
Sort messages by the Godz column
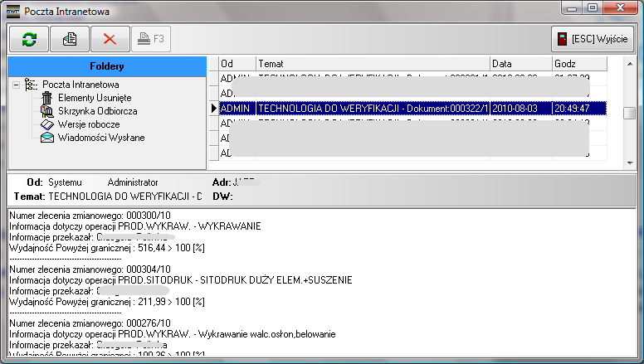pyautogui.click(x=587, y=64)
